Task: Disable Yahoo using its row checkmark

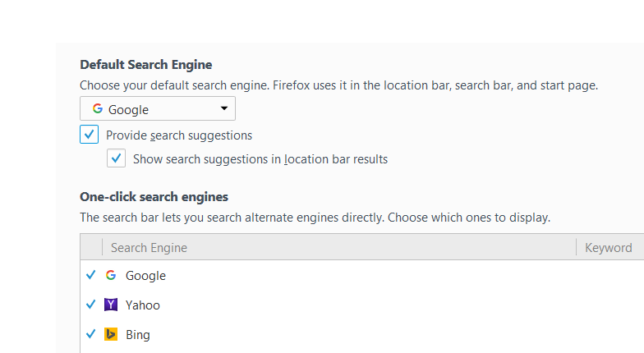Action: click(x=91, y=305)
